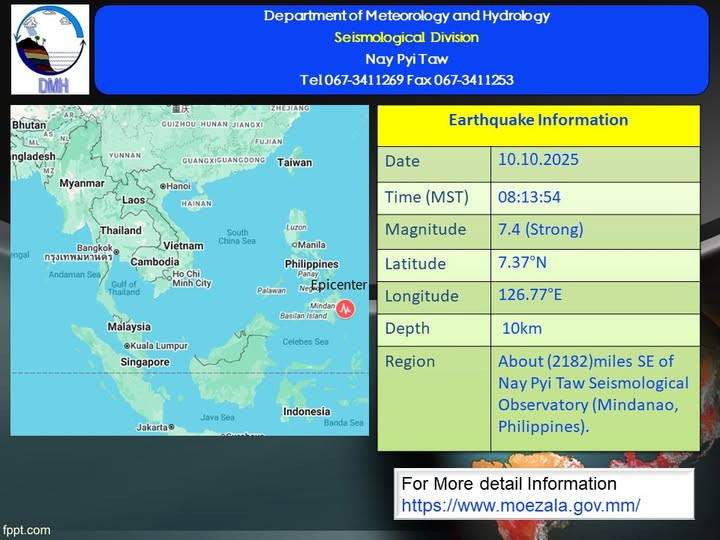Select the Hanoi city marker

point(163,186)
